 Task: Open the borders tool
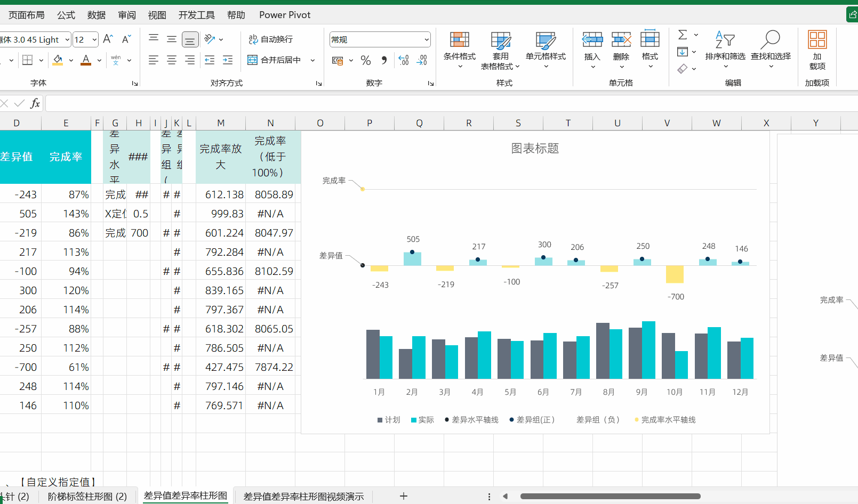point(27,60)
